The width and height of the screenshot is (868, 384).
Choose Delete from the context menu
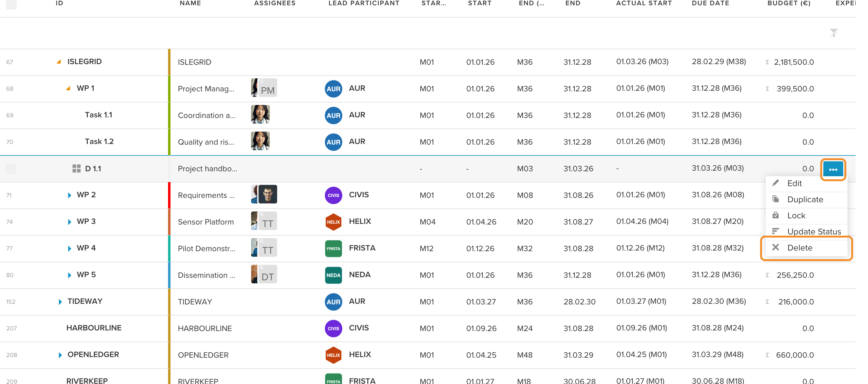pyautogui.click(x=806, y=248)
